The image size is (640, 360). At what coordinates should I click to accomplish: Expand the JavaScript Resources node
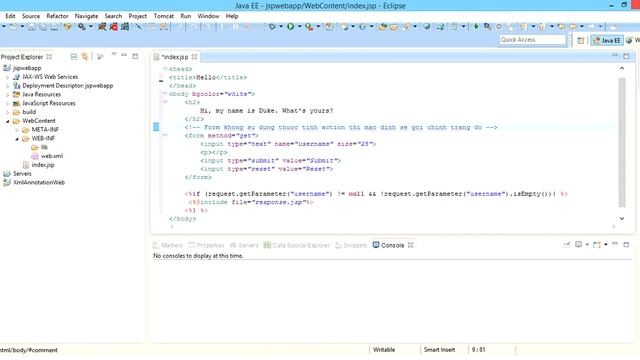point(7,103)
